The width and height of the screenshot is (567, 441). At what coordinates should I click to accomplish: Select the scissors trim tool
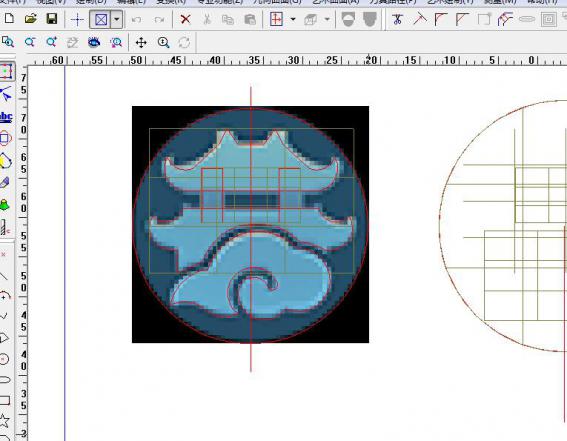point(398,19)
